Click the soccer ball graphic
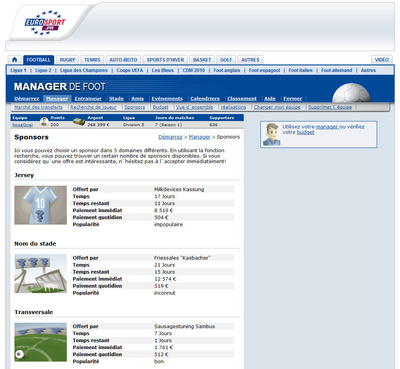The width and height of the screenshot is (400, 369). click(351, 93)
